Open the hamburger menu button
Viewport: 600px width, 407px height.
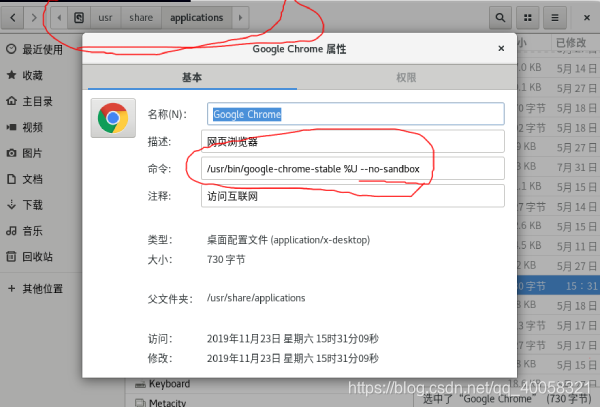(x=555, y=18)
